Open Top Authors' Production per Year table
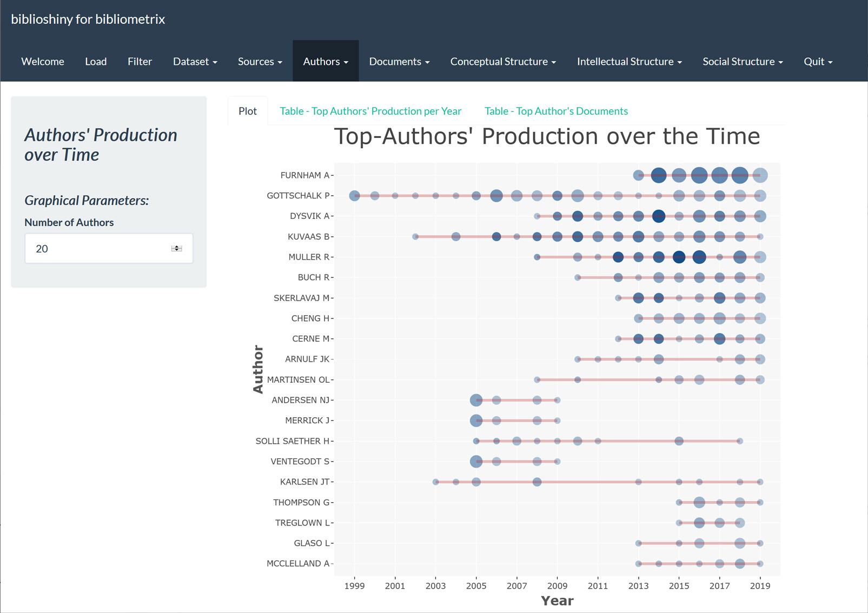 (370, 111)
